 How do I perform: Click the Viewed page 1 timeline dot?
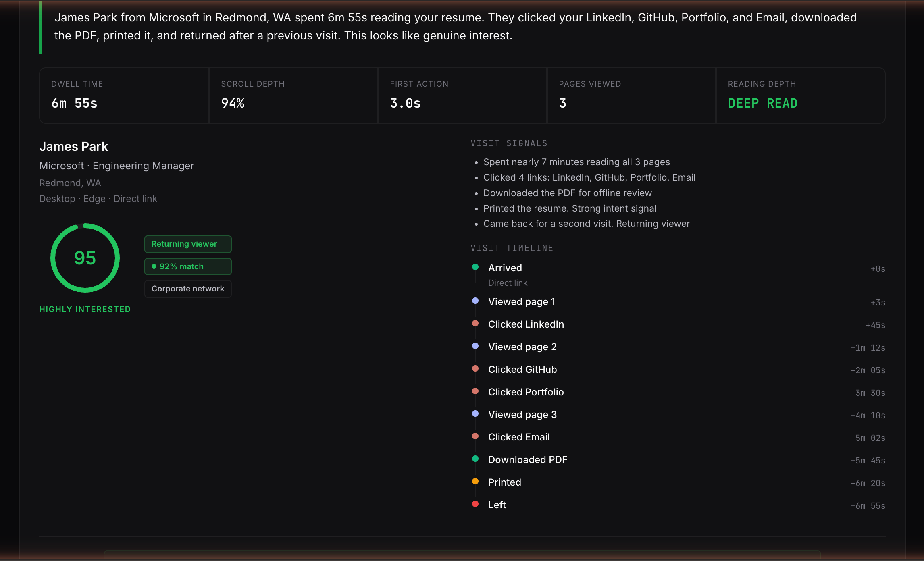(475, 301)
